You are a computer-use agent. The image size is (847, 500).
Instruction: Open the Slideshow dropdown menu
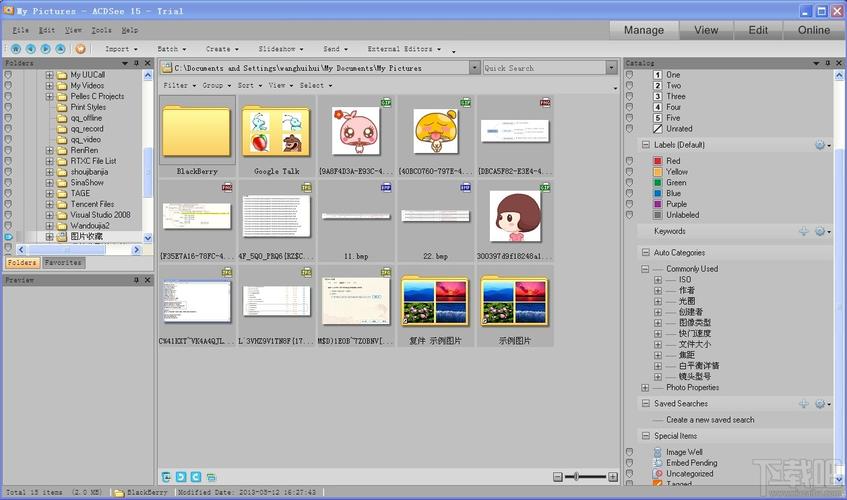(x=280, y=49)
